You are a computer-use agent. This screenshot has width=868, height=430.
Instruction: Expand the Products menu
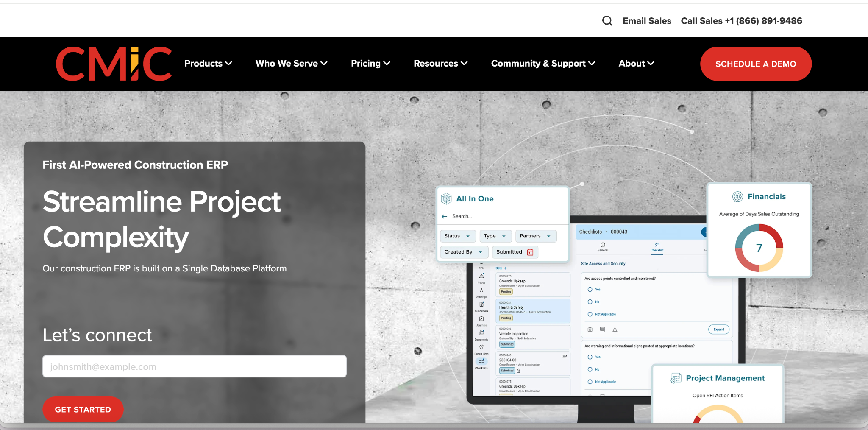[x=208, y=64]
